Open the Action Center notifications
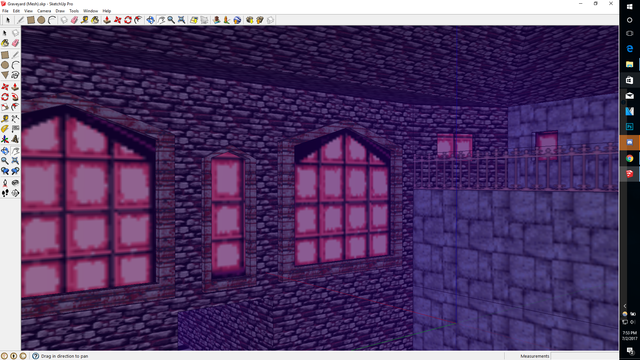Screen dimensions: 640x360 pyautogui.click(x=630, y=351)
